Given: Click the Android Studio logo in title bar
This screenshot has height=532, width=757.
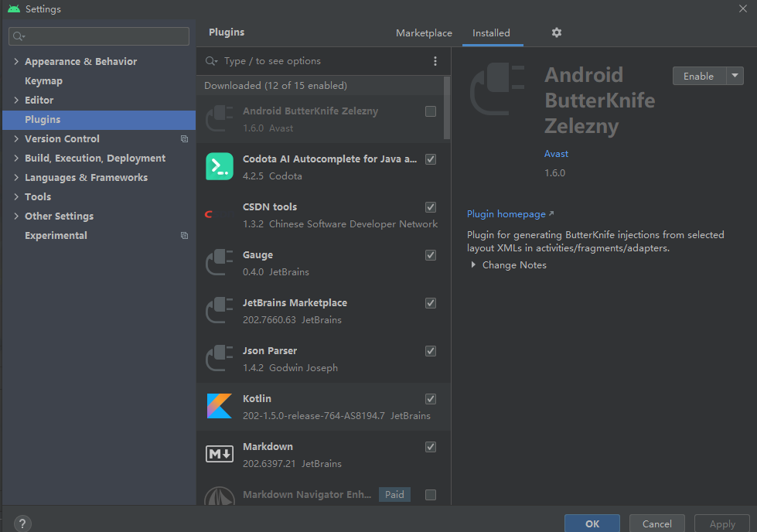Looking at the screenshot, I should [13, 9].
